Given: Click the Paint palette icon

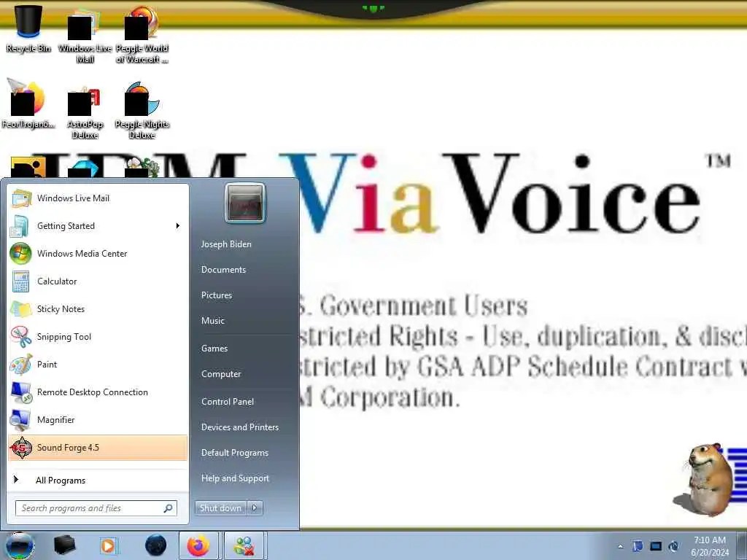Looking at the screenshot, I should click(20, 365).
